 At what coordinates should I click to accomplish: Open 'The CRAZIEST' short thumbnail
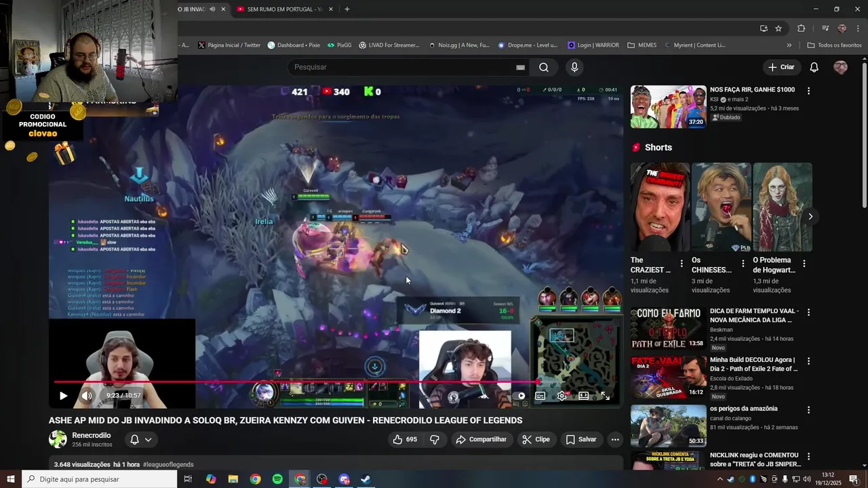[660, 207]
